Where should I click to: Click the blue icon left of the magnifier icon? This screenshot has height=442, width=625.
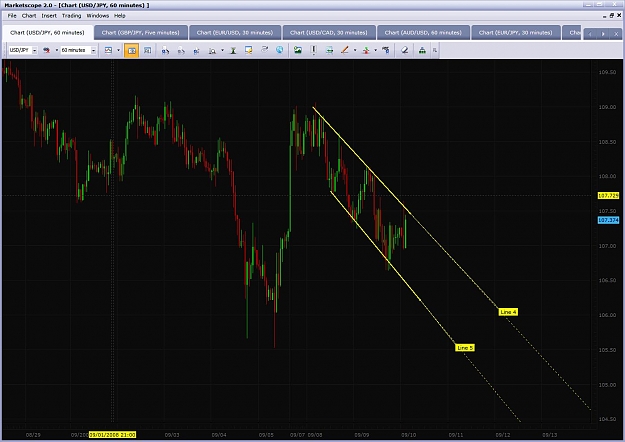(x=197, y=51)
